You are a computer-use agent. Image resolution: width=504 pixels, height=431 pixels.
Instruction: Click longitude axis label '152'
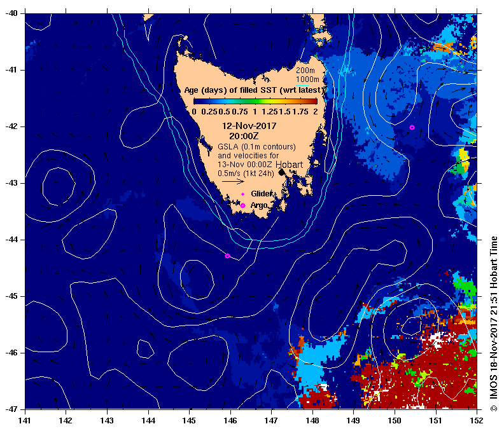(x=477, y=420)
